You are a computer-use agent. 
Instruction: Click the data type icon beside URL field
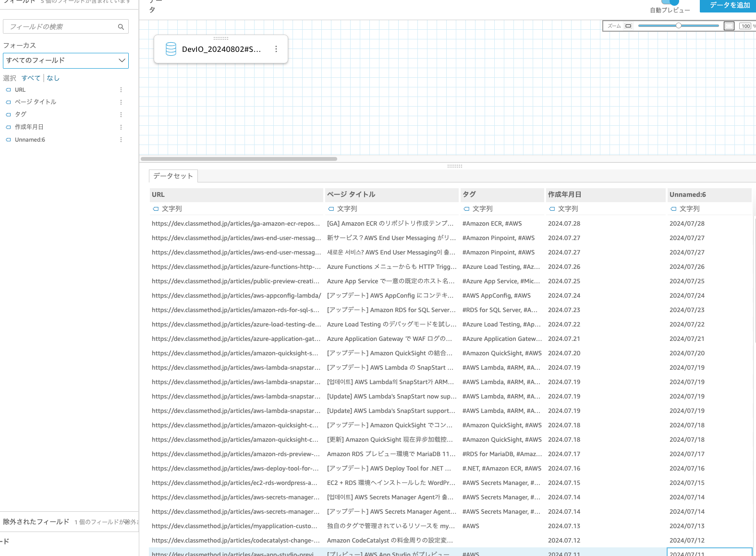tap(8, 90)
